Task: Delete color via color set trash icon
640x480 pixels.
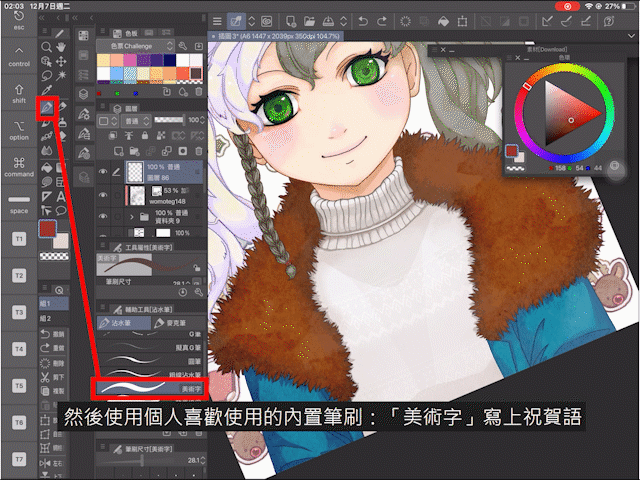Action: click(x=199, y=92)
